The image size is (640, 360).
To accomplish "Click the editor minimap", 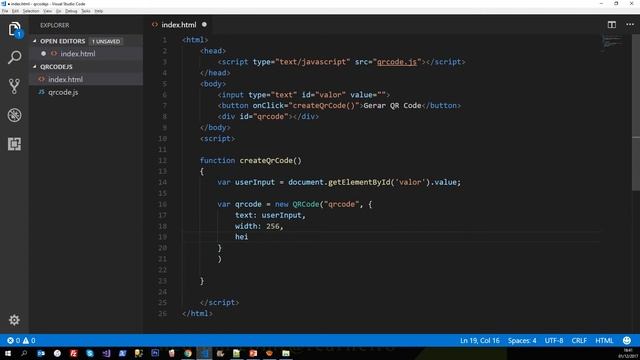I will coord(612,42).
